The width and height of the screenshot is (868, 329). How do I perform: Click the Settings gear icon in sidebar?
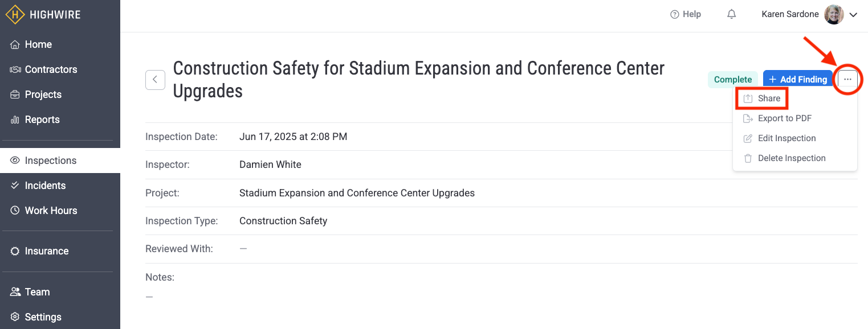click(15, 317)
